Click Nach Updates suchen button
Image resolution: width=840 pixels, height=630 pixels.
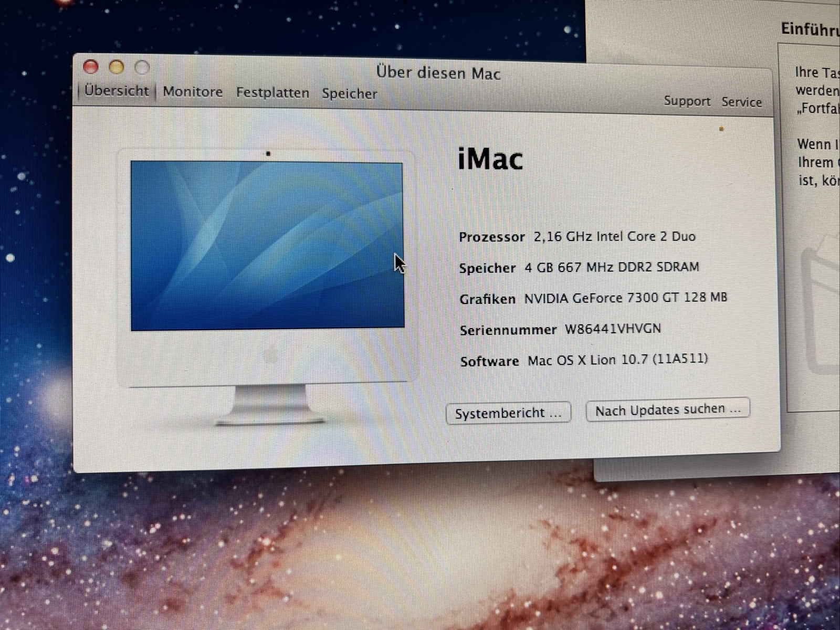(x=668, y=409)
